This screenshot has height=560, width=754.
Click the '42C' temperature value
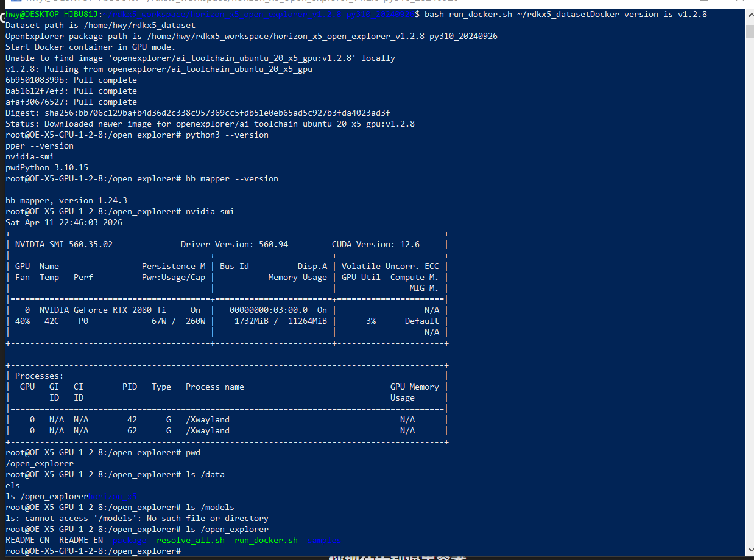pos(52,321)
